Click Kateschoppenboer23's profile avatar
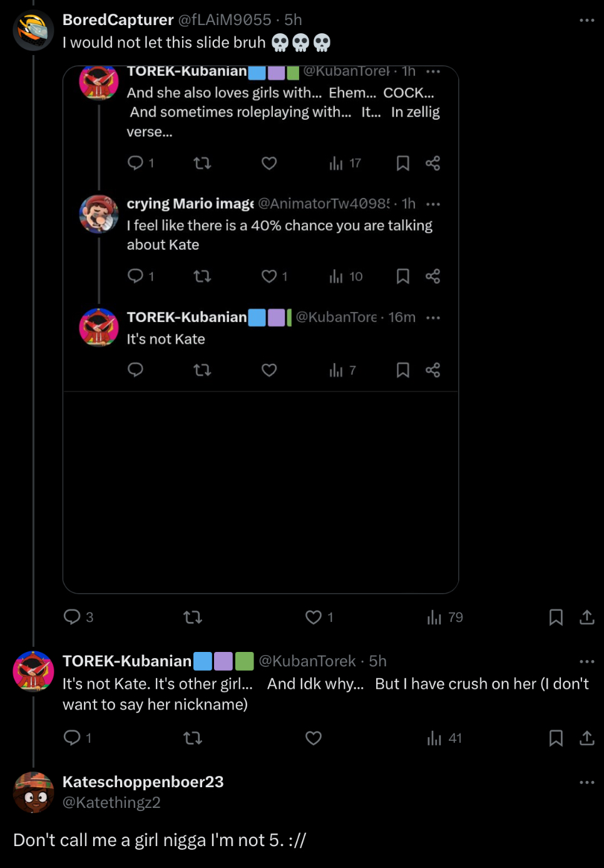This screenshot has height=868, width=604. tap(33, 792)
